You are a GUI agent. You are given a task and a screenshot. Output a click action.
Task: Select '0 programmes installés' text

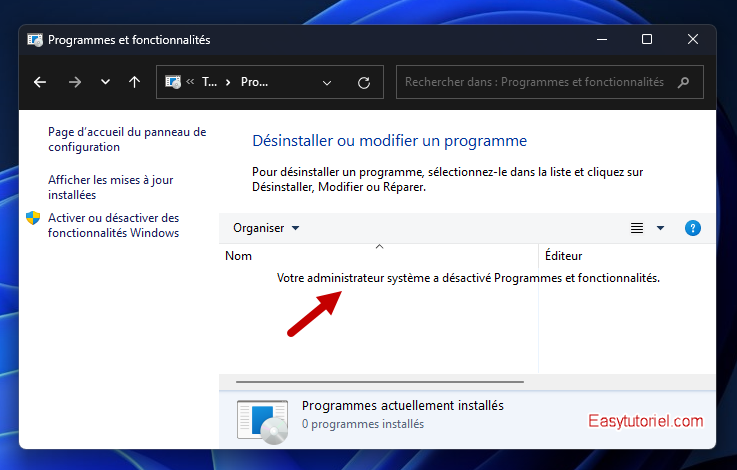click(x=363, y=424)
